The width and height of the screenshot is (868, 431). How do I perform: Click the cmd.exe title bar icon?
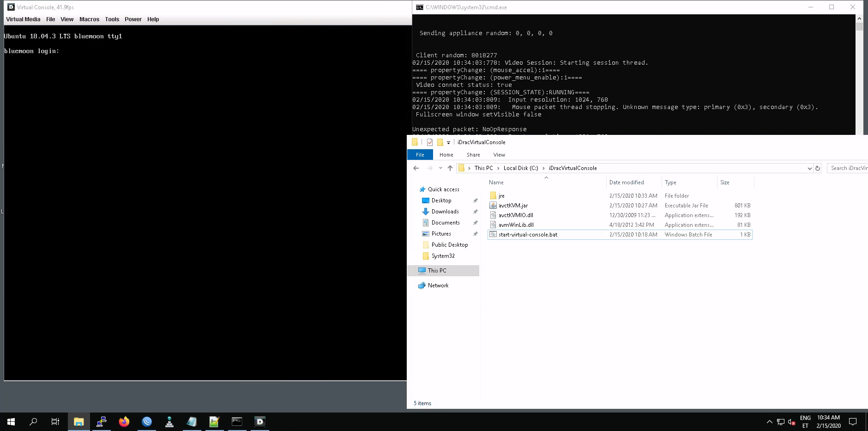(x=419, y=7)
